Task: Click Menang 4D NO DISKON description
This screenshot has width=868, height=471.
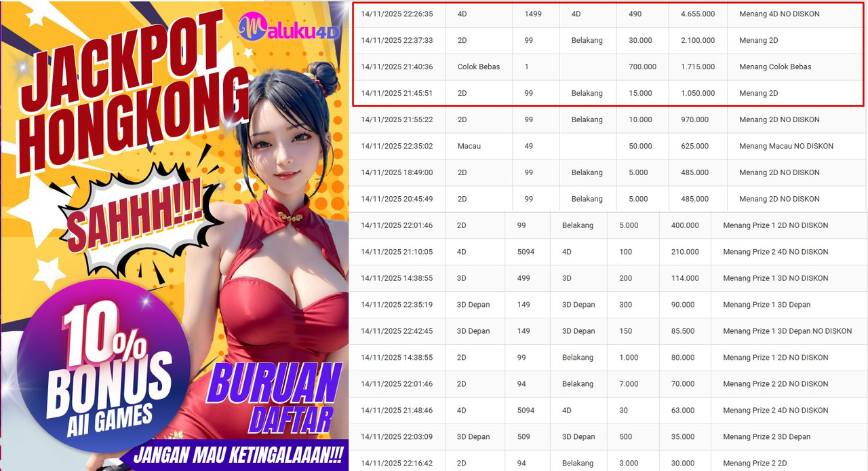Action: coord(779,14)
